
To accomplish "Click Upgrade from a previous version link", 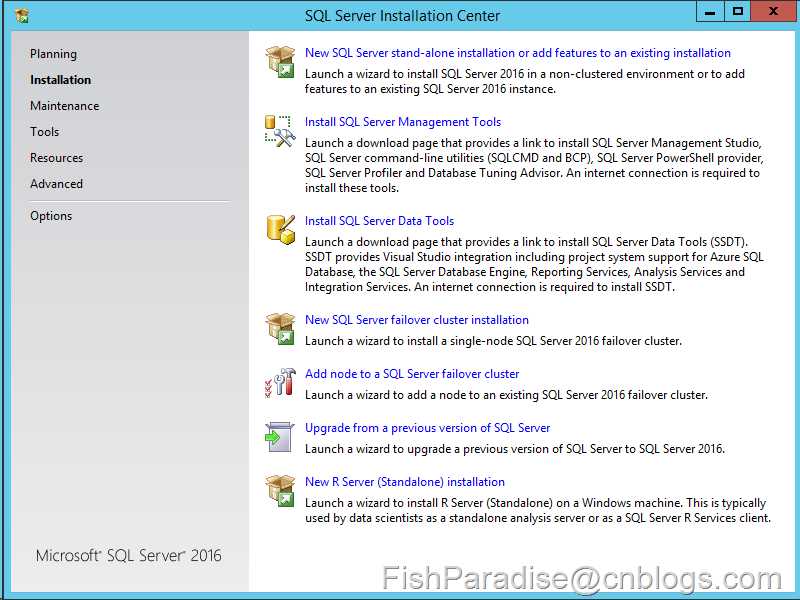I will pyautogui.click(x=428, y=428).
